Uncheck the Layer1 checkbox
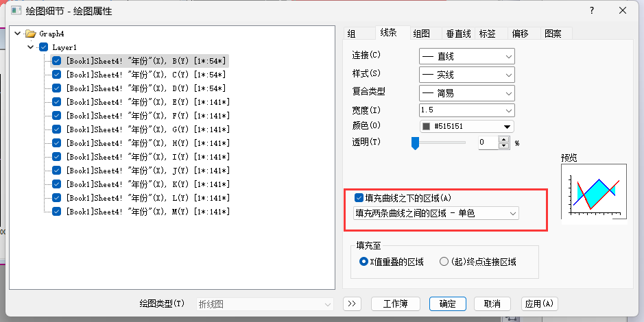The image size is (644, 322). tap(43, 47)
